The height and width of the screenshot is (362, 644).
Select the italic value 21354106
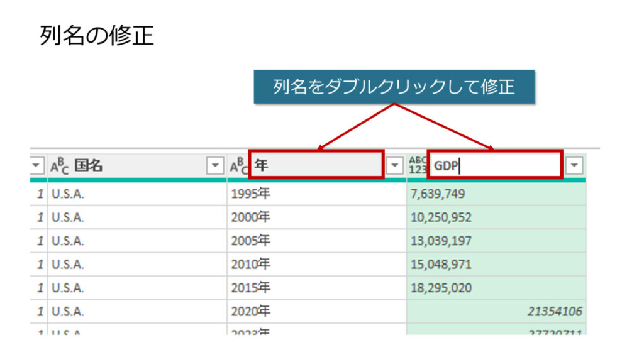pyautogui.click(x=554, y=312)
